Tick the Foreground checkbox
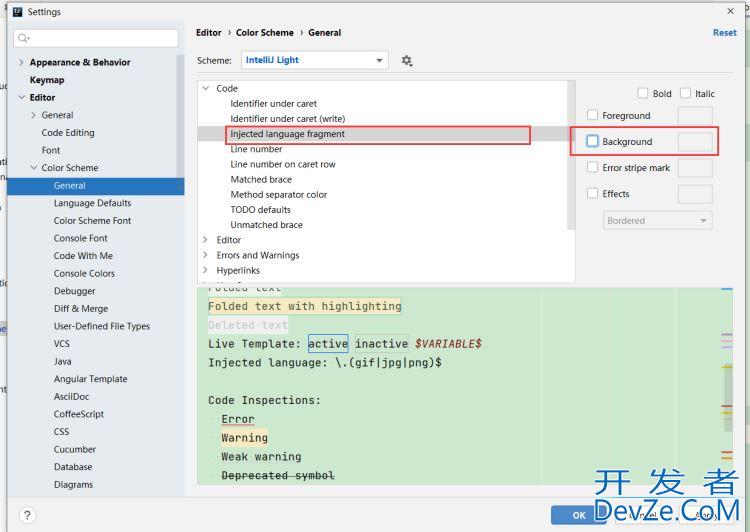This screenshot has height=532, width=750. tap(592, 115)
